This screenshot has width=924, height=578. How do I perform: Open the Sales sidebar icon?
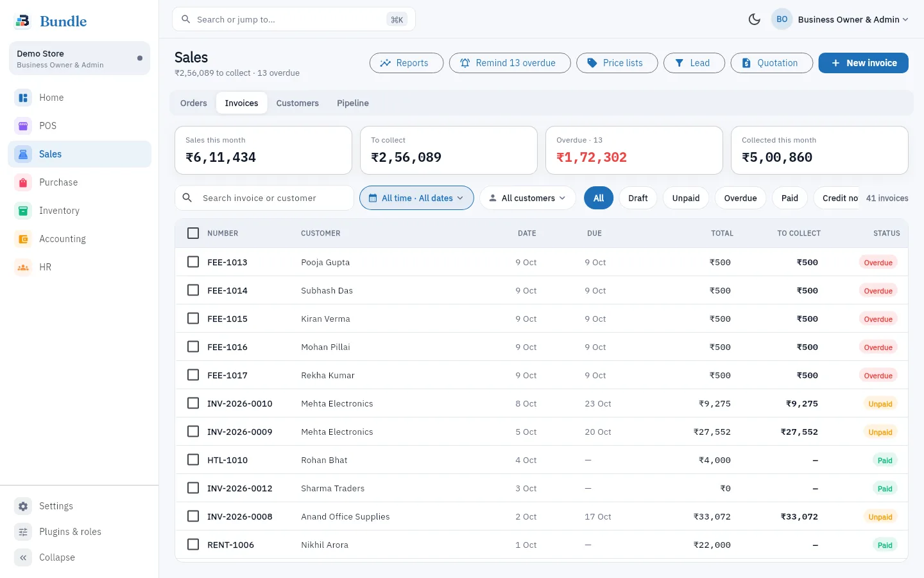[23, 154]
